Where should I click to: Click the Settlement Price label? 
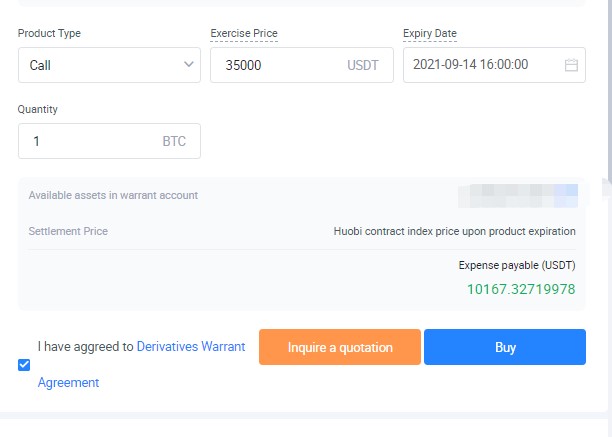click(x=68, y=231)
